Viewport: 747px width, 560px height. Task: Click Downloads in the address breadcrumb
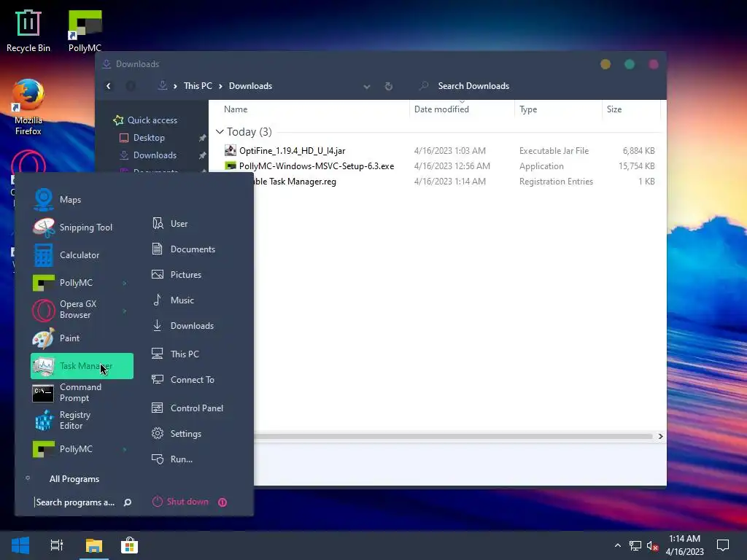(x=251, y=86)
